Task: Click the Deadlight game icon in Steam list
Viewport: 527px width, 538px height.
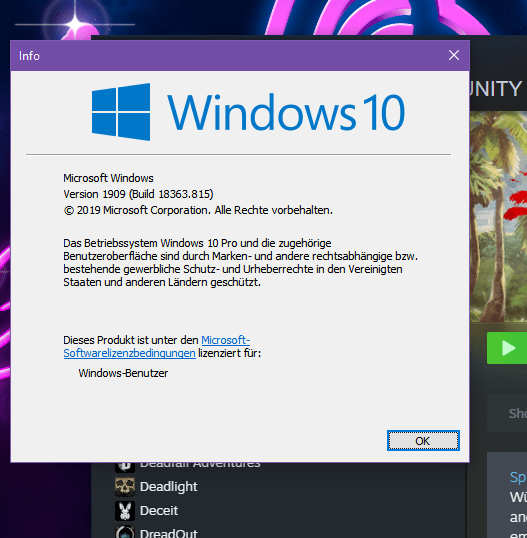Action: click(125, 487)
